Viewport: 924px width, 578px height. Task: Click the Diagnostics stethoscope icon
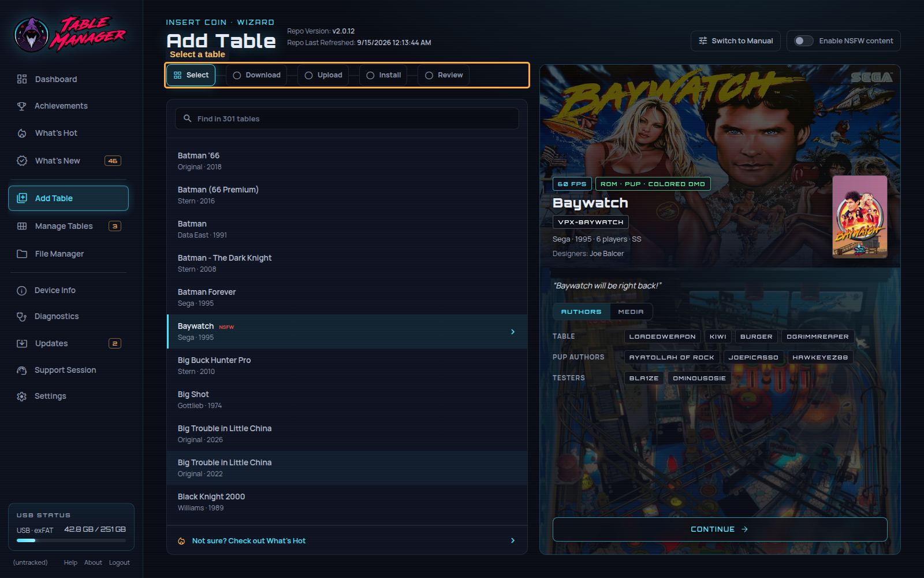tap(22, 316)
